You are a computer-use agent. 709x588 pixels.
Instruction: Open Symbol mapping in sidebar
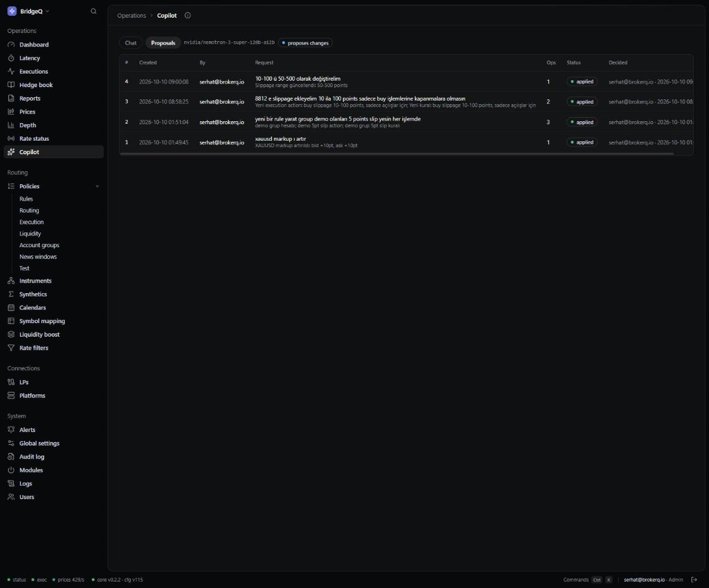tap(42, 321)
